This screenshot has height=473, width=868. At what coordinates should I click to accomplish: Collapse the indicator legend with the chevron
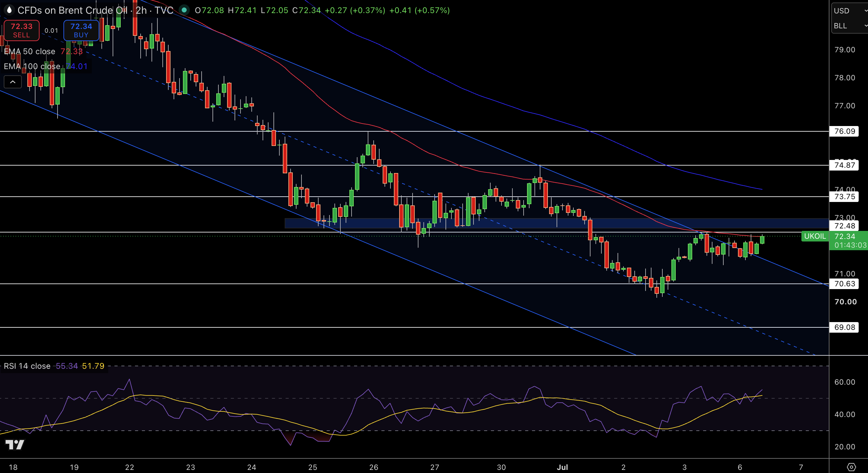coord(12,82)
